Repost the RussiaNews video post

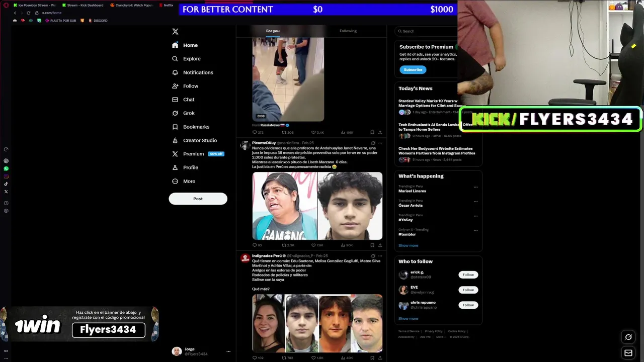pos(287,133)
